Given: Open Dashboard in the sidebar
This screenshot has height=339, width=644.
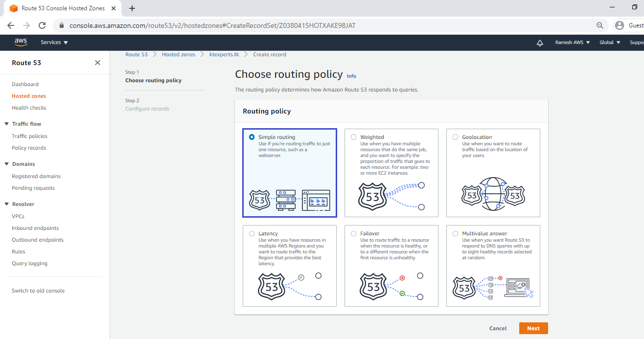Looking at the screenshot, I should 25,84.
